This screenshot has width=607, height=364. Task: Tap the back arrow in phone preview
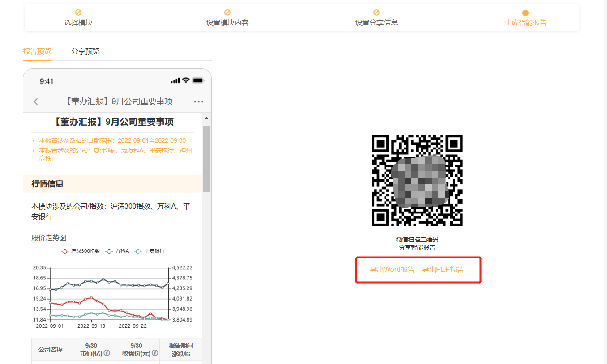(36, 102)
